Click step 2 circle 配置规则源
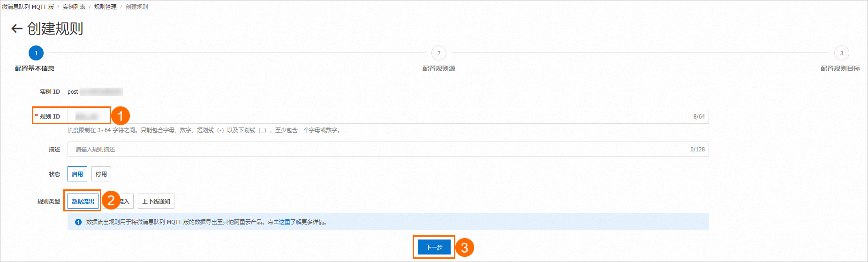 (x=439, y=53)
